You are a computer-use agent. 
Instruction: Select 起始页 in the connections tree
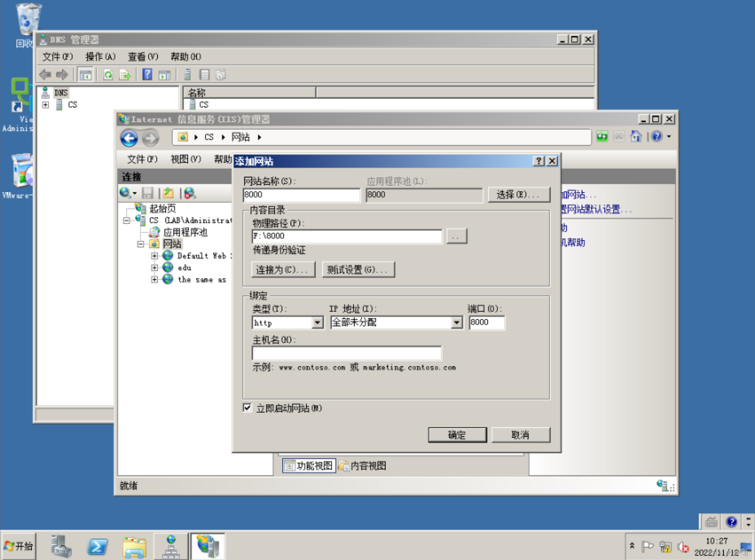[162, 209]
